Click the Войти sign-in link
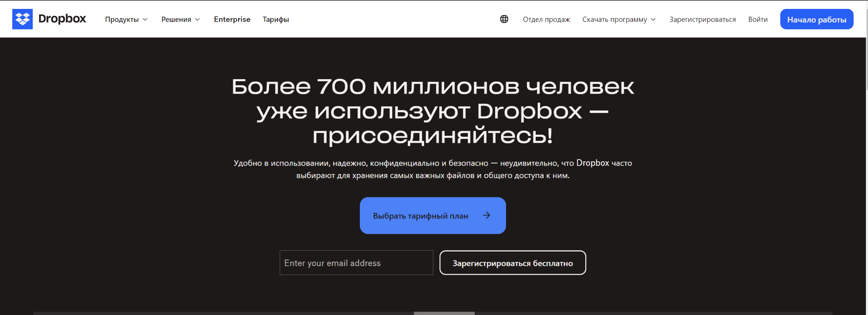This screenshot has height=315, width=868. click(x=758, y=19)
